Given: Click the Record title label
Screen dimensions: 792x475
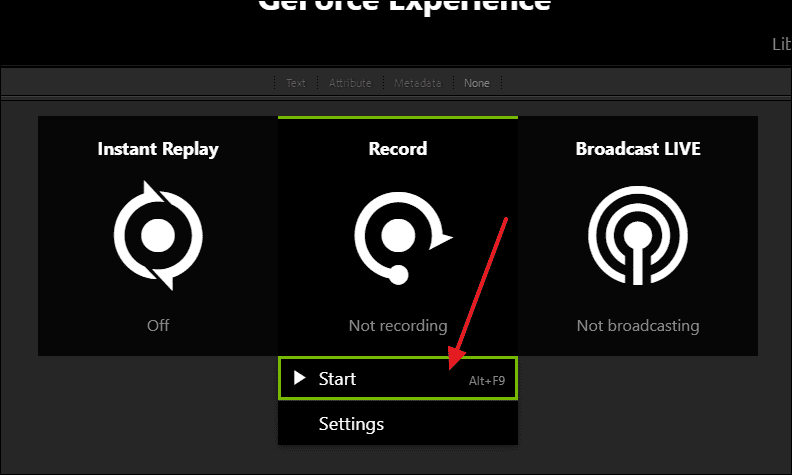Looking at the screenshot, I should [x=398, y=149].
